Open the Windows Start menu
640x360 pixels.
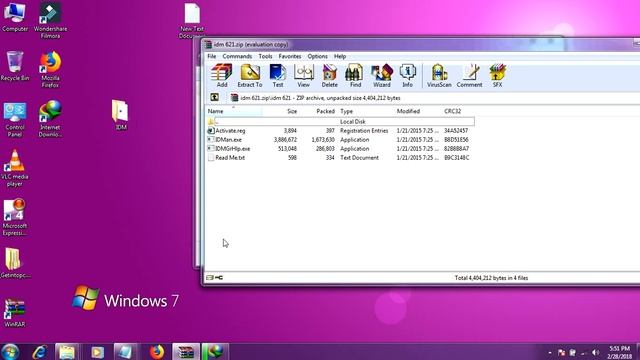[10, 352]
